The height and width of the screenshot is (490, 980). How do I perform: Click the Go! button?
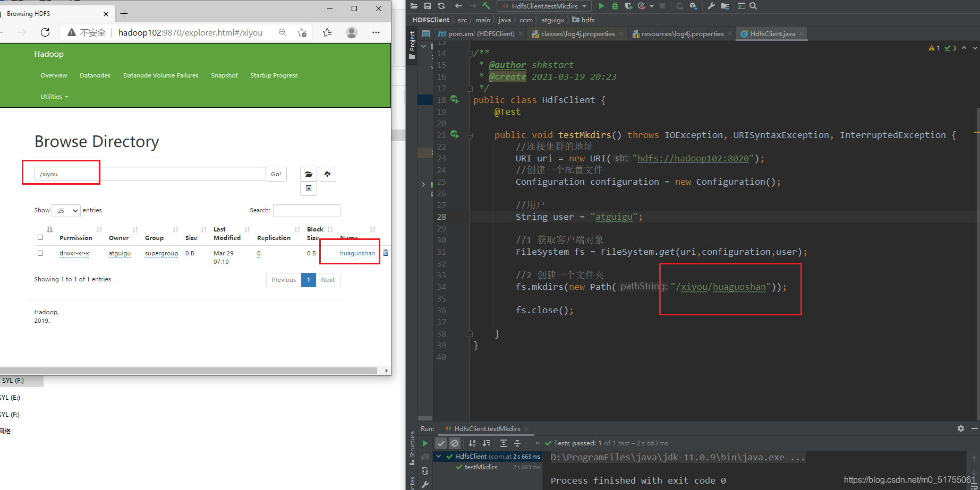[276, 174]
